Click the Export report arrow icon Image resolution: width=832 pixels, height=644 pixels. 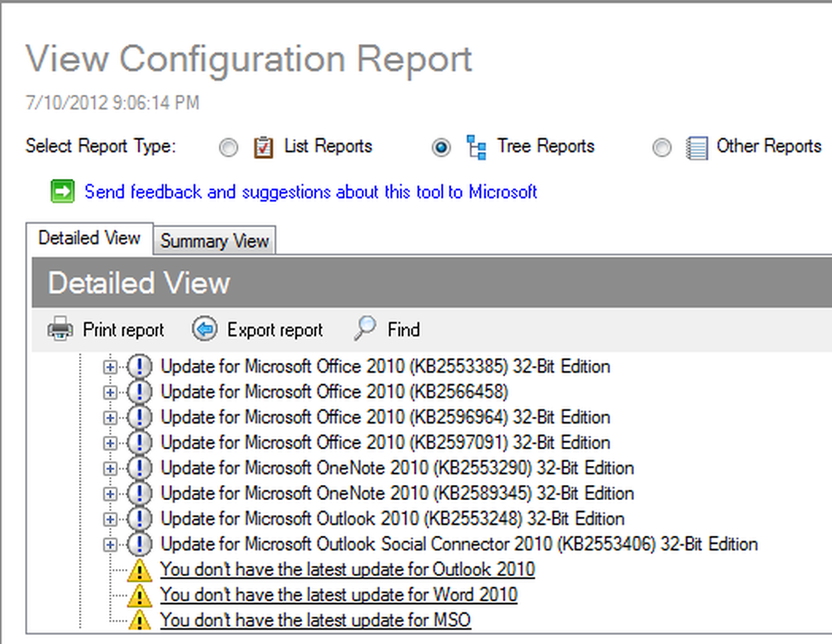click(x=205, y=329)
